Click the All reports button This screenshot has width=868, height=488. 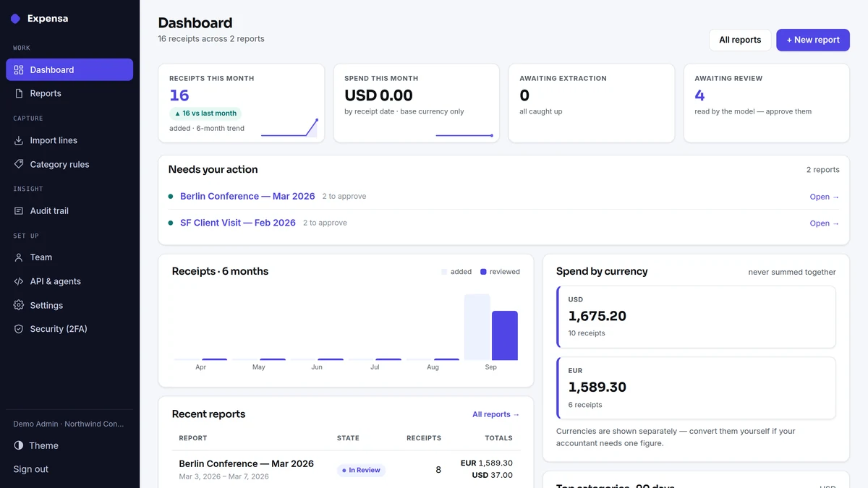(x=740, y=40)
